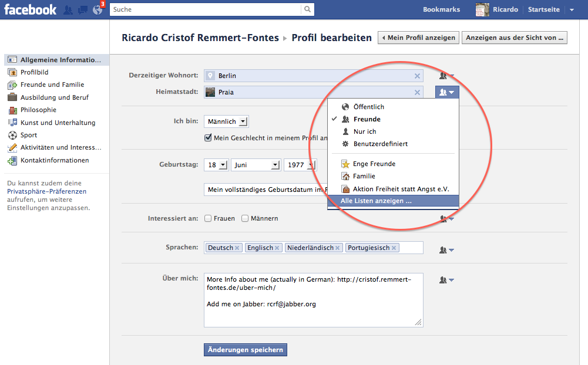Select Familie list option
This screenshot has width=588, height=365.
click(x=393, y=176)
